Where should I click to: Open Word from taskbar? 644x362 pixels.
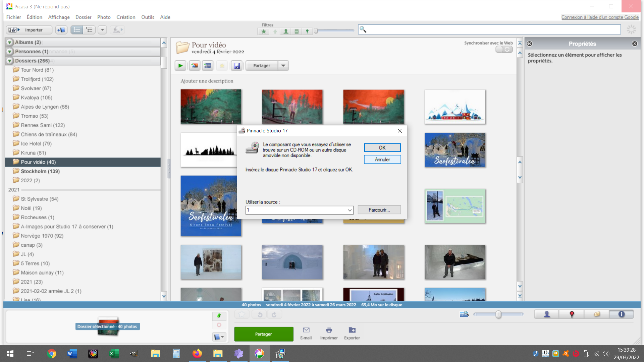point(72,354)
